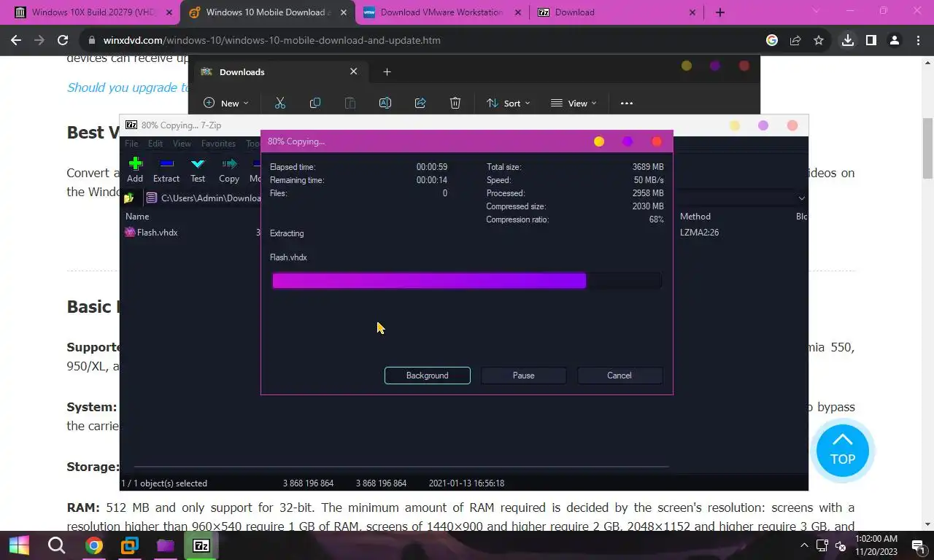Image resolution: width=934 pixels, height=560 pixels.
Task: Click the purple dot on copying dialog
Action: click(628, 141)
